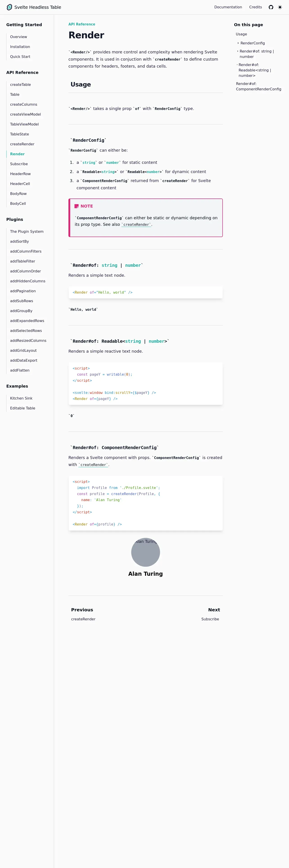
Task: Select the active Render sidebar item
Action: coord(18,154)
